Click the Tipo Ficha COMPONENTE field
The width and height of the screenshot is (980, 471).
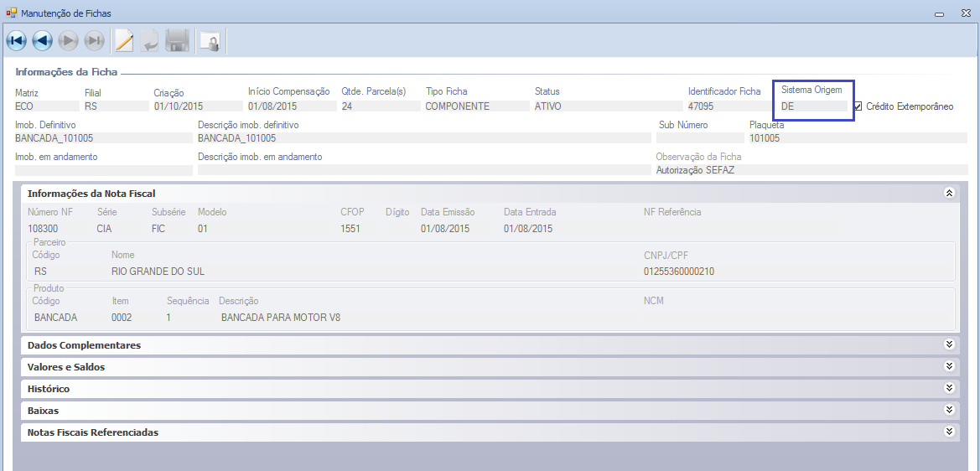point(475,106)
